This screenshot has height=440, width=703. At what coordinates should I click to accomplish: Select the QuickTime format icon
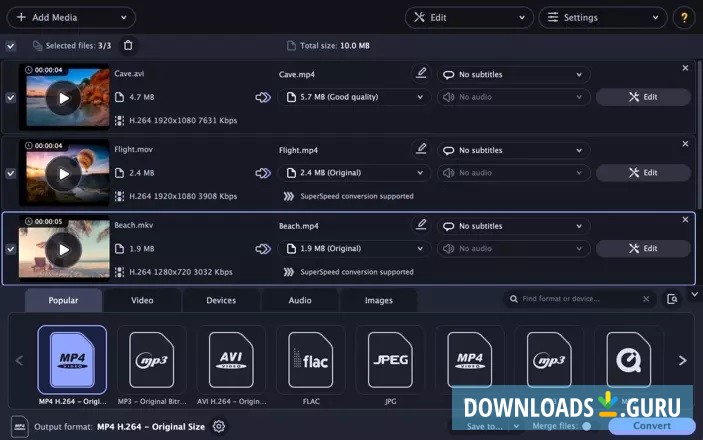click(628, 359)
